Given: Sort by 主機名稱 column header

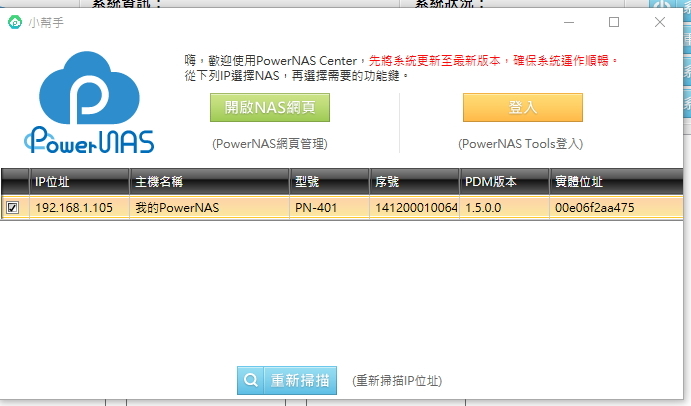Looking at the screenshot, I should 209,182.
